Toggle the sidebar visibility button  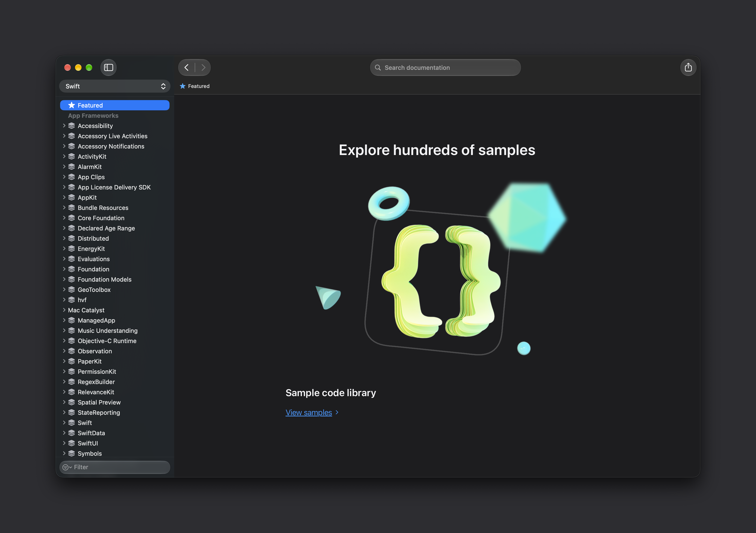pos(108,67)
